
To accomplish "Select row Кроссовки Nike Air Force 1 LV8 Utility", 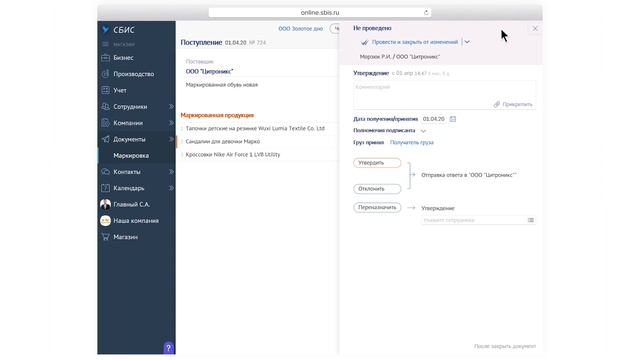I will pyautogui.click(x=257, y=154).
